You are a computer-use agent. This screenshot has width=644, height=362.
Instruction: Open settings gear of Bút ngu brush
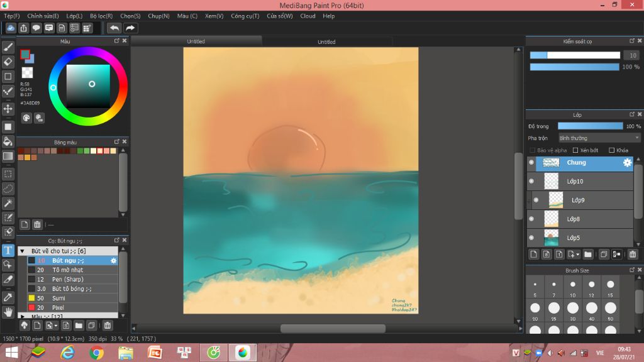point(114,261)
